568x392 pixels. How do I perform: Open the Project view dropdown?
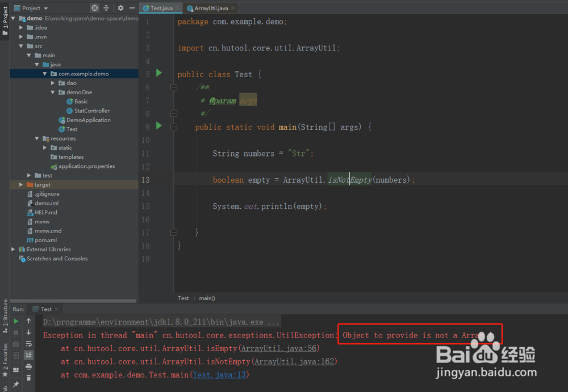point(31,8)
